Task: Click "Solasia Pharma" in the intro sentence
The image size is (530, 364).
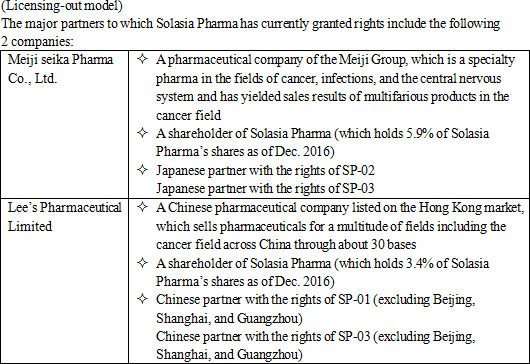Action: pyautogui.click(x=197, y=24)
